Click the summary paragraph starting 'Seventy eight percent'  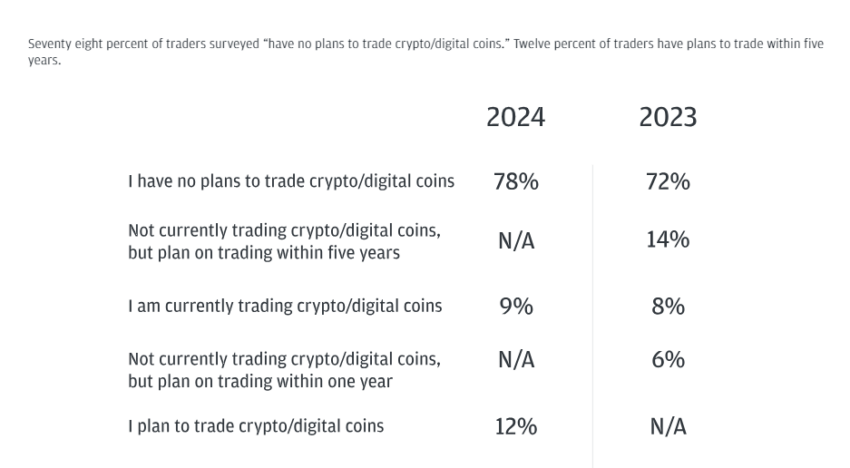point(426,52)
